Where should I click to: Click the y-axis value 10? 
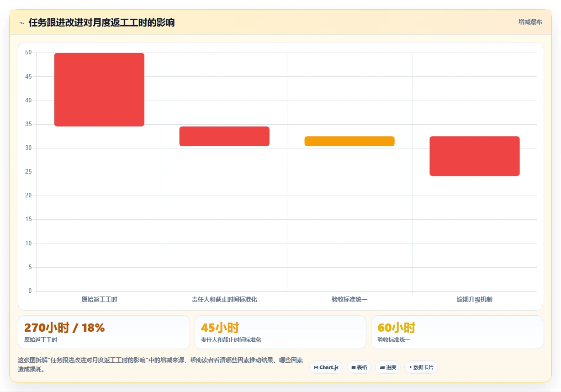click(x=28, y=244)
